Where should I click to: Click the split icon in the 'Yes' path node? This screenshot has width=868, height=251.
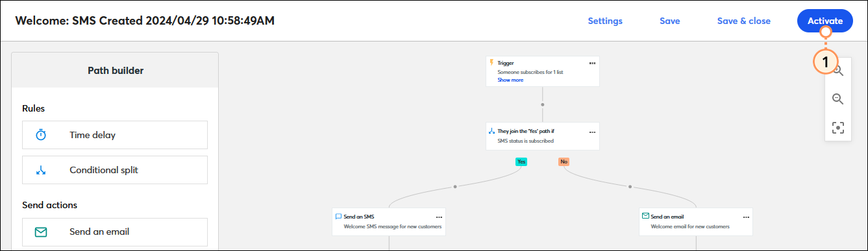(x=491, y=131)
